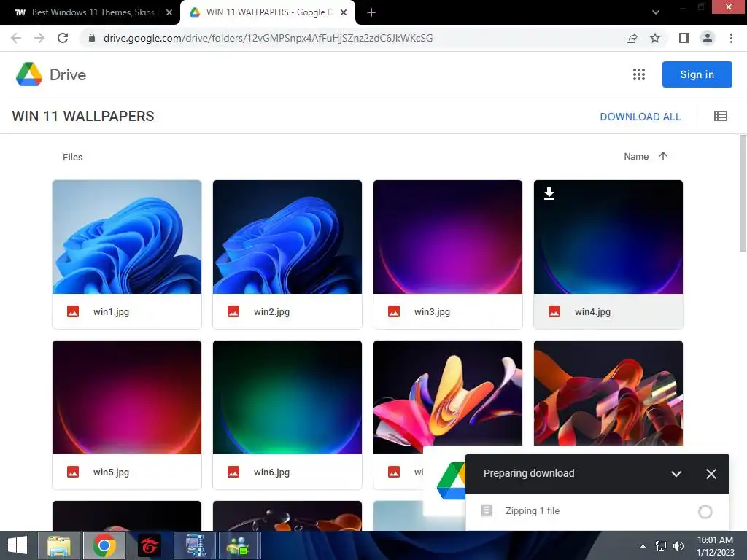Open Garena app from taskbar
The height and width of the screenshot is (560, 747).
coord(149,545)
